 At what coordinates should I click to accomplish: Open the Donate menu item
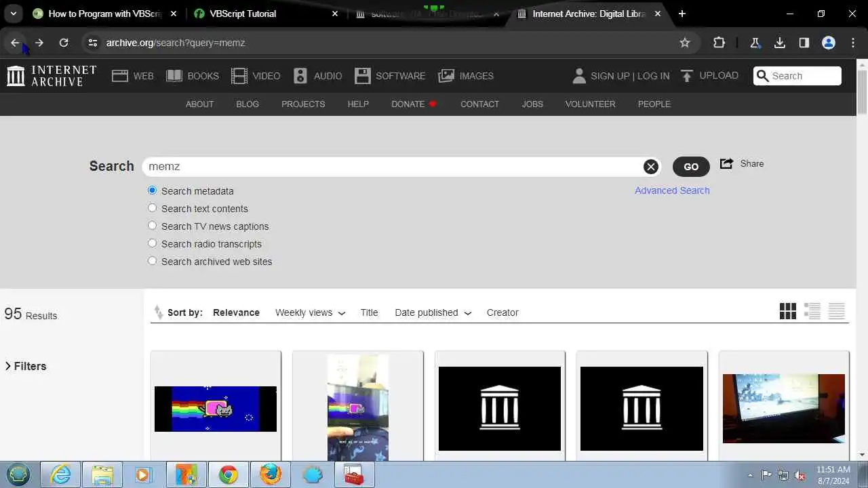click(x=414, y=104)
